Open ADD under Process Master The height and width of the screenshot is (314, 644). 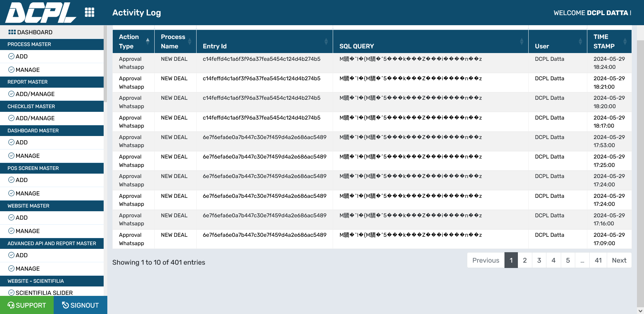point(52,56)
